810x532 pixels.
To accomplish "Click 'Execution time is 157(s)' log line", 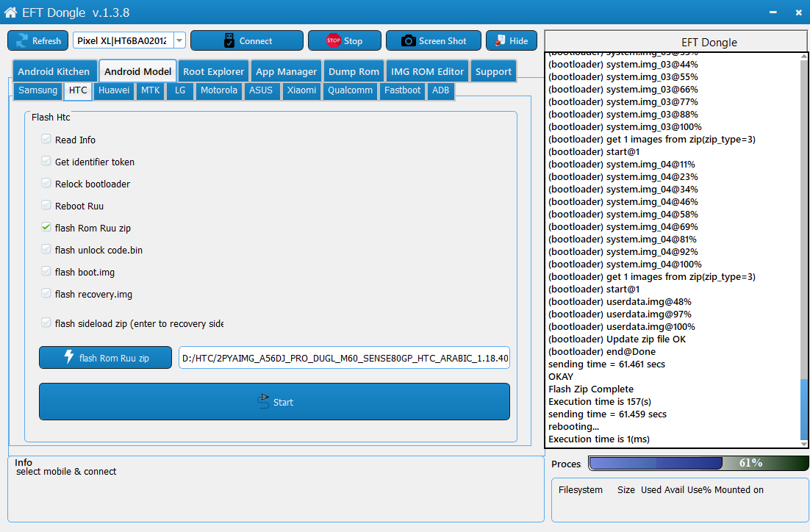I will point(599,401).
